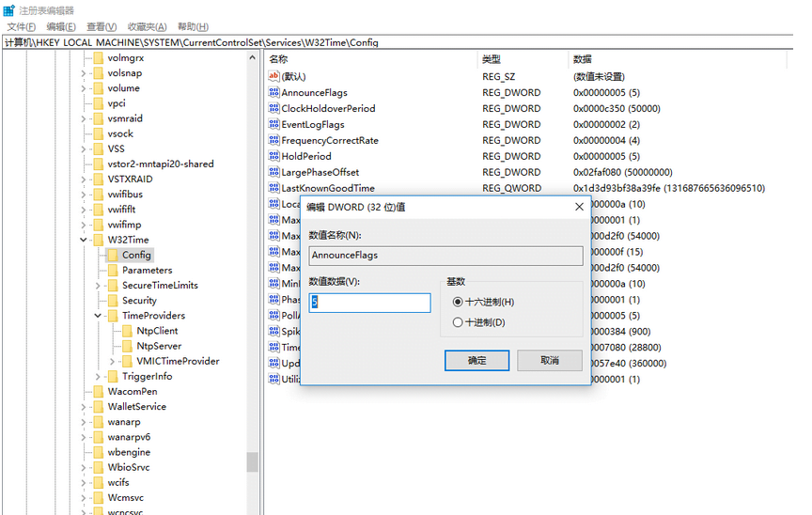812x515 pixels.
Task: Click the tree pane vertical scrollbar thumb
Action: 252,462
